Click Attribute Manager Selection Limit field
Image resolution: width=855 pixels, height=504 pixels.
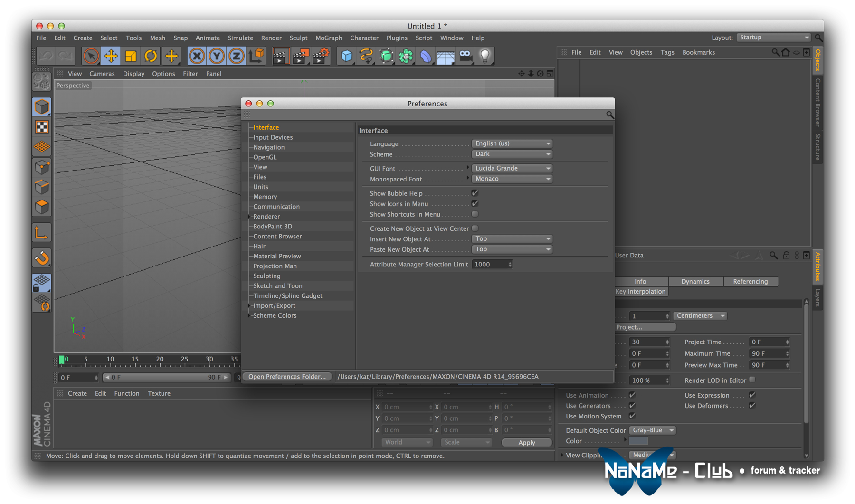click(x=492, y=265)
